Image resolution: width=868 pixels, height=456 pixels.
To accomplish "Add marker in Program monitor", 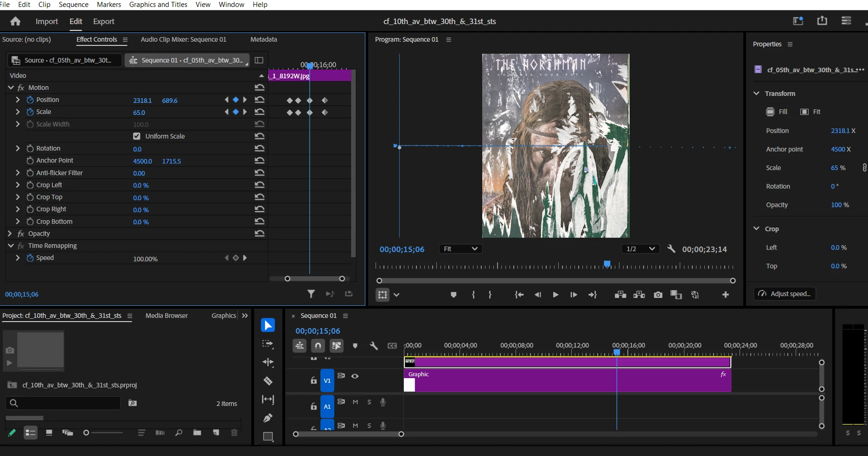I will pos(453,295).
